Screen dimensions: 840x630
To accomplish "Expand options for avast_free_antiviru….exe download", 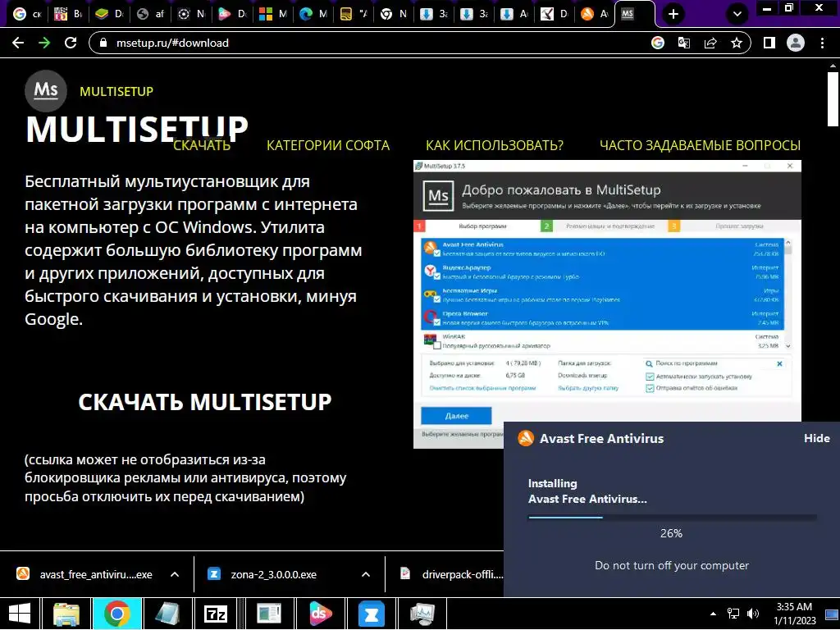I will pos(175,574).
